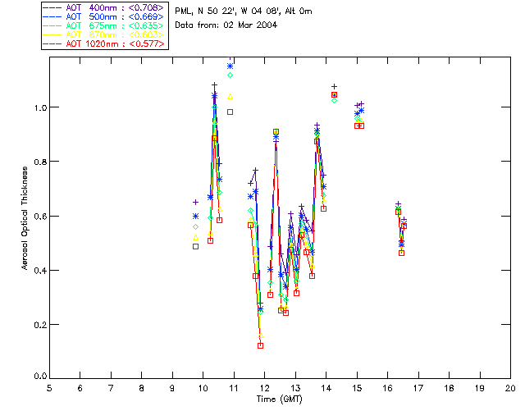This screenshot has height=420, width=525.
Task: Click the green AOT 675nm legend entry
Action: click(x=103, y=25)
